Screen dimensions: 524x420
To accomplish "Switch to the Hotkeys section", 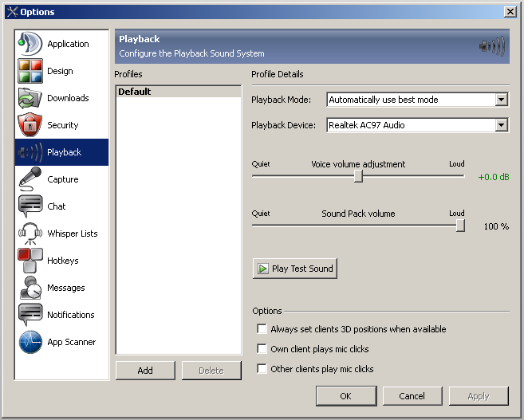I will pyautogui.click(x=62, y=261).
